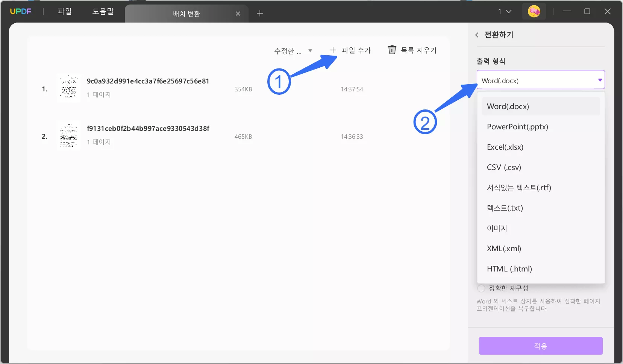Select the 정확한 재구성 radio button
This screenshot has height=364, width=623.
pos(481,288)
